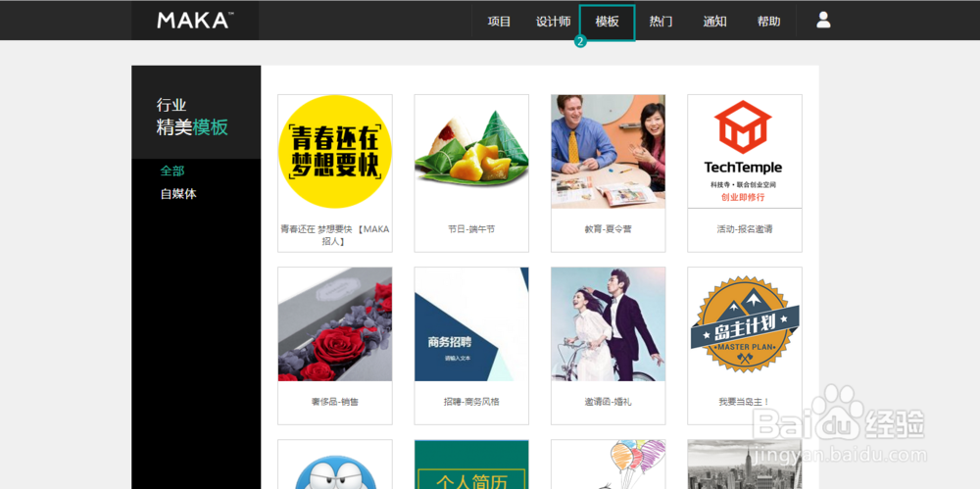The width and height of the screenshot is (980, 489).
Task: Open the black-and-white city skyline template
Action: (x=745, y=465)
